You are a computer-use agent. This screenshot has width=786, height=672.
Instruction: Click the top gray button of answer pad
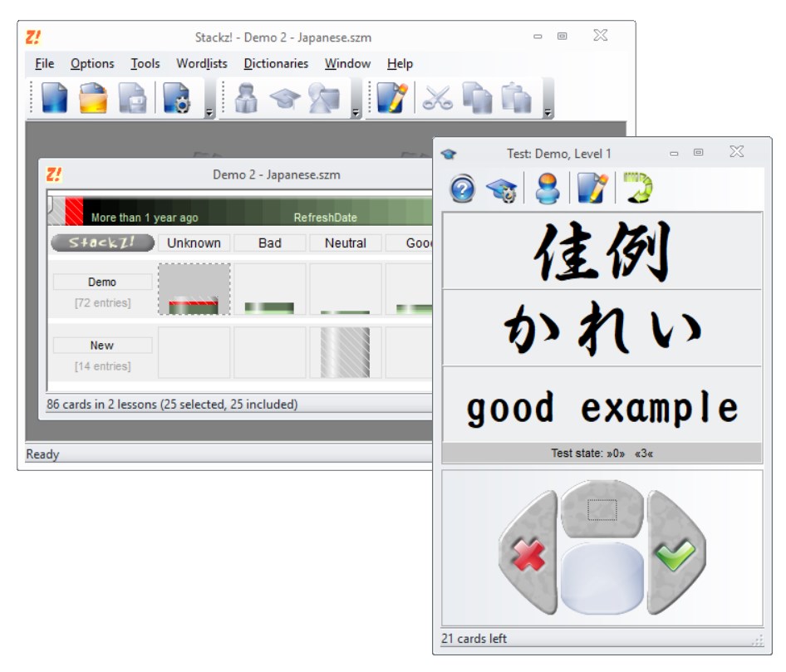coord(602,510)
